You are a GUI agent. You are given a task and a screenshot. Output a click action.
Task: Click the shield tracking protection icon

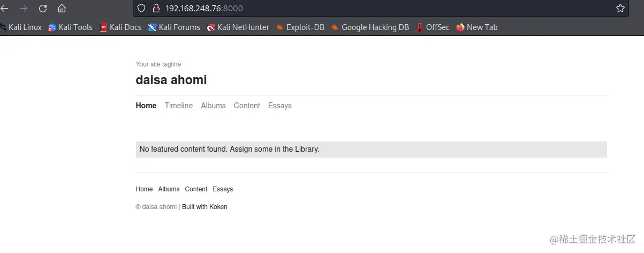click(141, 8)
